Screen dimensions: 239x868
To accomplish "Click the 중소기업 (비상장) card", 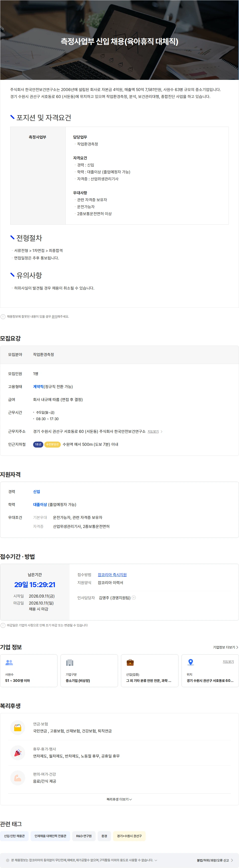I will (x=89, y=670).
